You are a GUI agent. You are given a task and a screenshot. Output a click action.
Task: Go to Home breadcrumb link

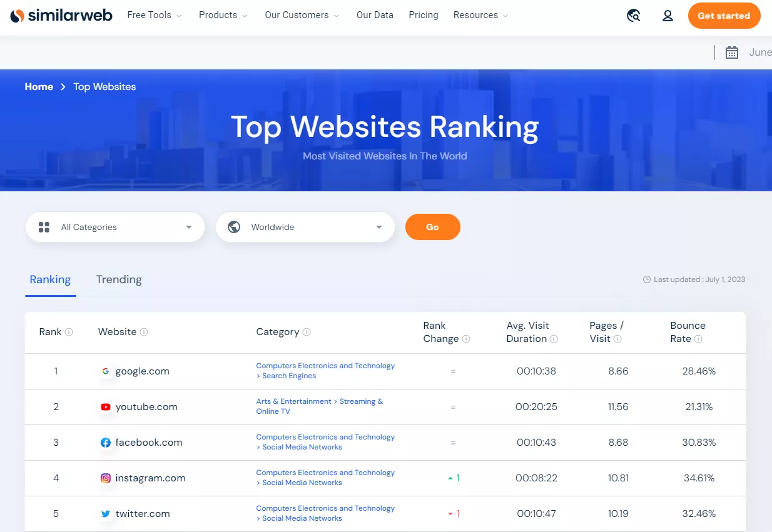click(39, 87)
